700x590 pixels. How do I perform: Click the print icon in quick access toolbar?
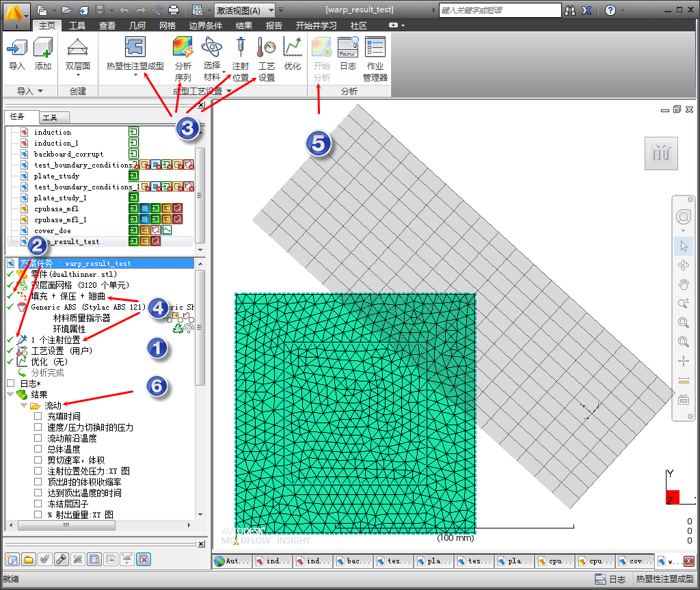[174, 10]
